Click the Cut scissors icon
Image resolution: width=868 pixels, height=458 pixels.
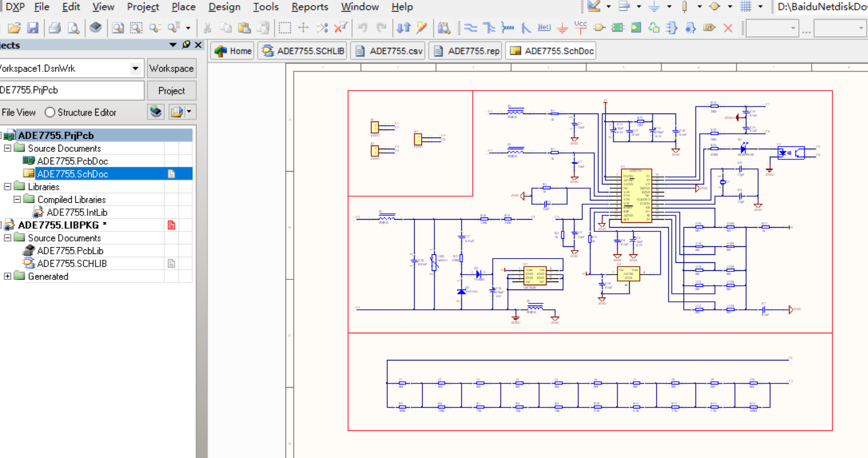click(207, 28)
